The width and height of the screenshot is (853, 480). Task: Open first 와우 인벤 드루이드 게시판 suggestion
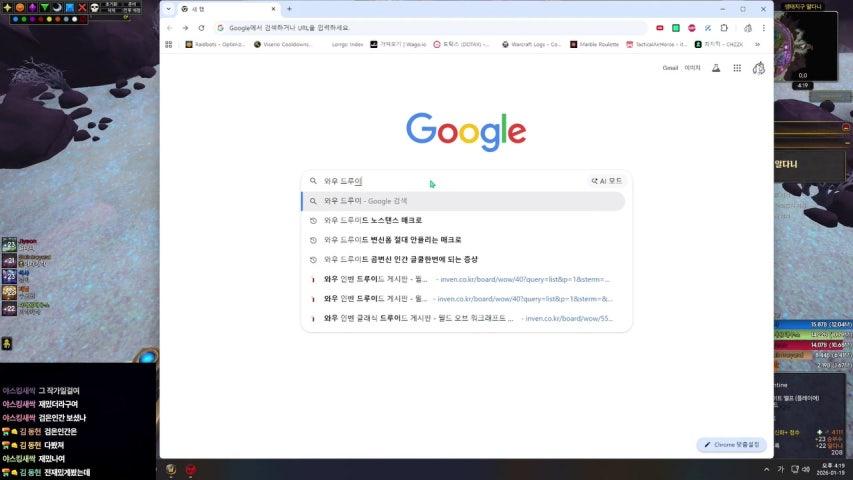[463, 279]
